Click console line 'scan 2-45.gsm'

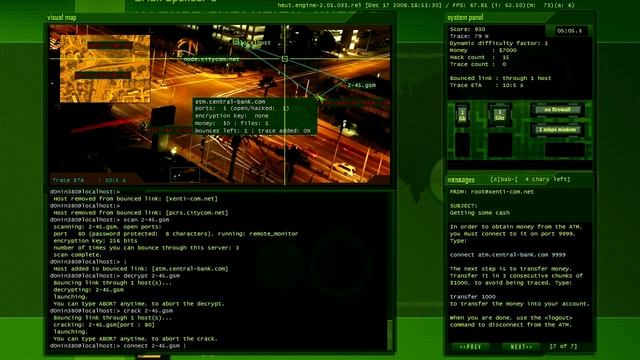(x=146, y=220)
